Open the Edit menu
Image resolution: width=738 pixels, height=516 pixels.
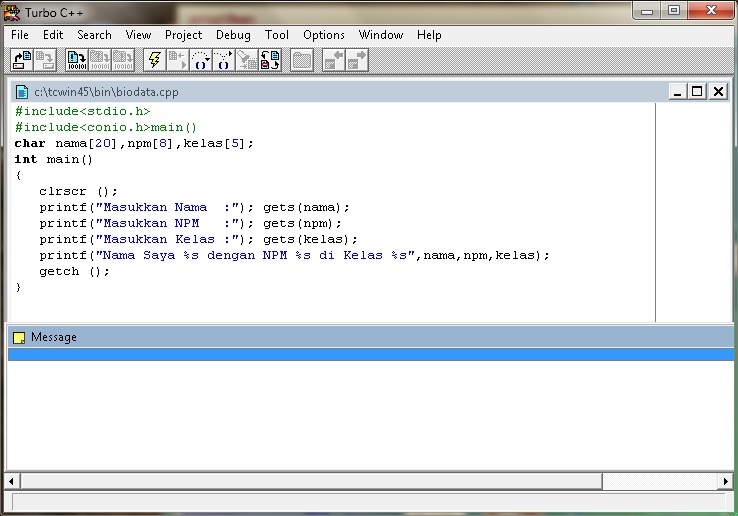53,35
